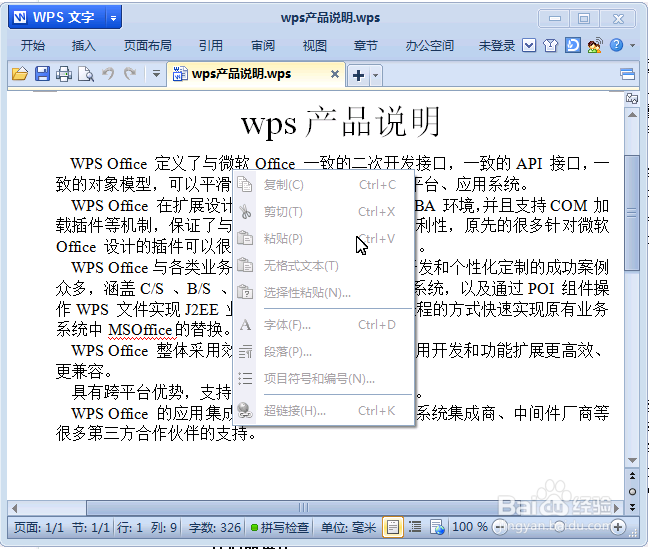Viewport: 649px width, 549px height.
Task: Choose 超链接(H)... from the context menu
Action: (324, 411)
